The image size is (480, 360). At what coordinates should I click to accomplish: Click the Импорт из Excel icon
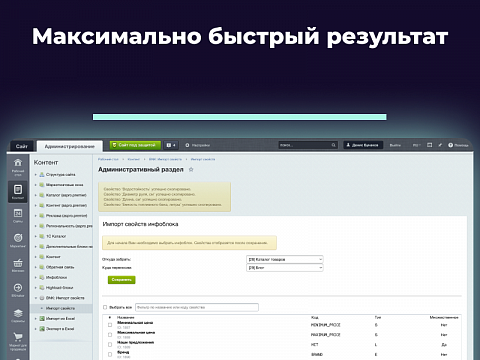pos(42,319)
